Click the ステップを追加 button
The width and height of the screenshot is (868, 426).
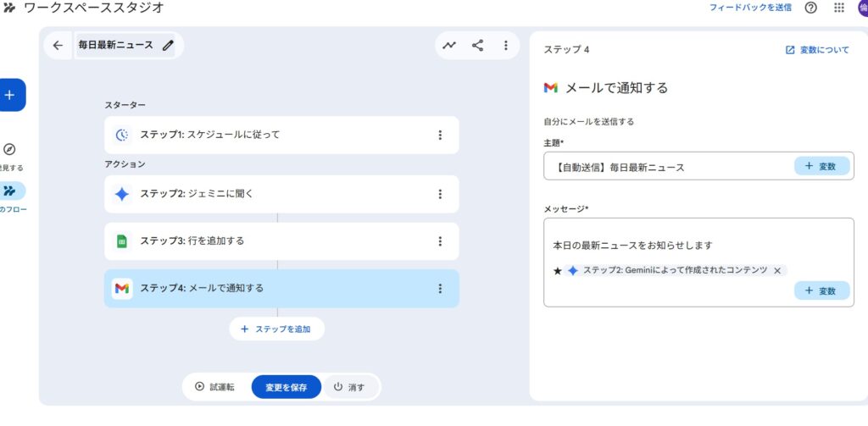point(276,329)
